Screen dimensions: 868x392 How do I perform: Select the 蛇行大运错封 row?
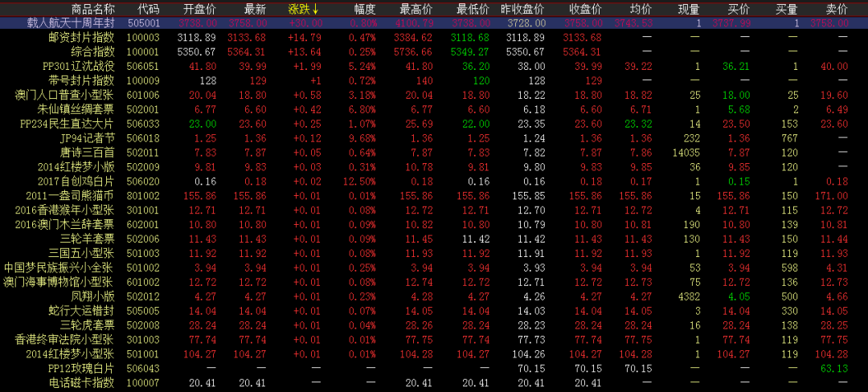(x=434, y=311)
